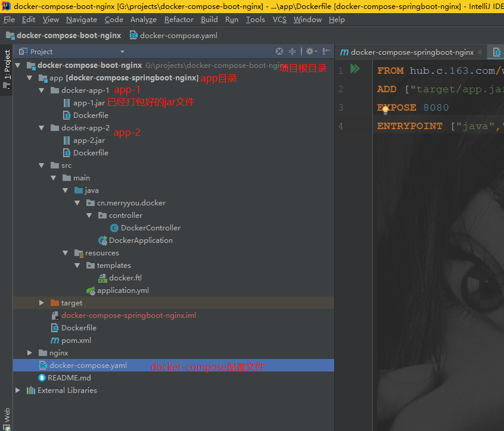Click the Collapse All icon in Project panel
Image resolution: width=504 pixels, height=431 pixels.
click(292, 51)
